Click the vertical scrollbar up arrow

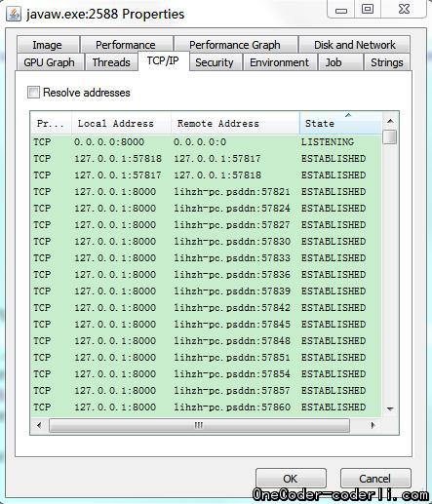pyautogui.click(x=390, y=121)
